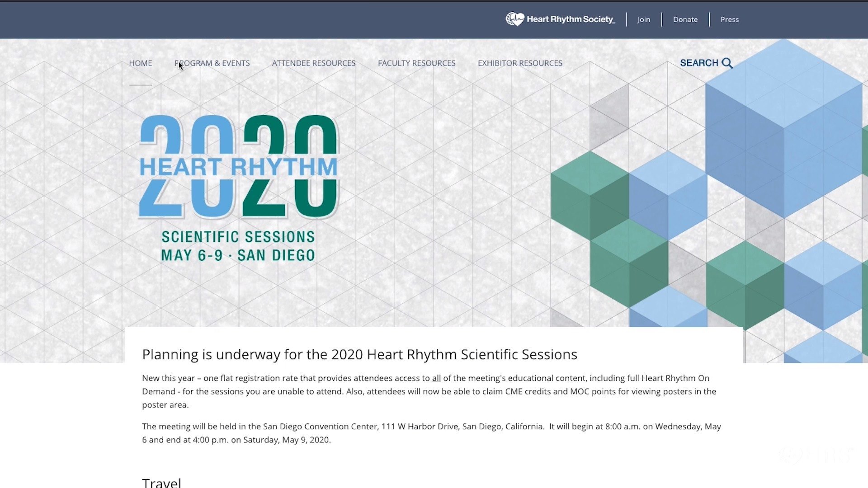
Task: Go to the HOME navigation item
Action: [141, 63]
